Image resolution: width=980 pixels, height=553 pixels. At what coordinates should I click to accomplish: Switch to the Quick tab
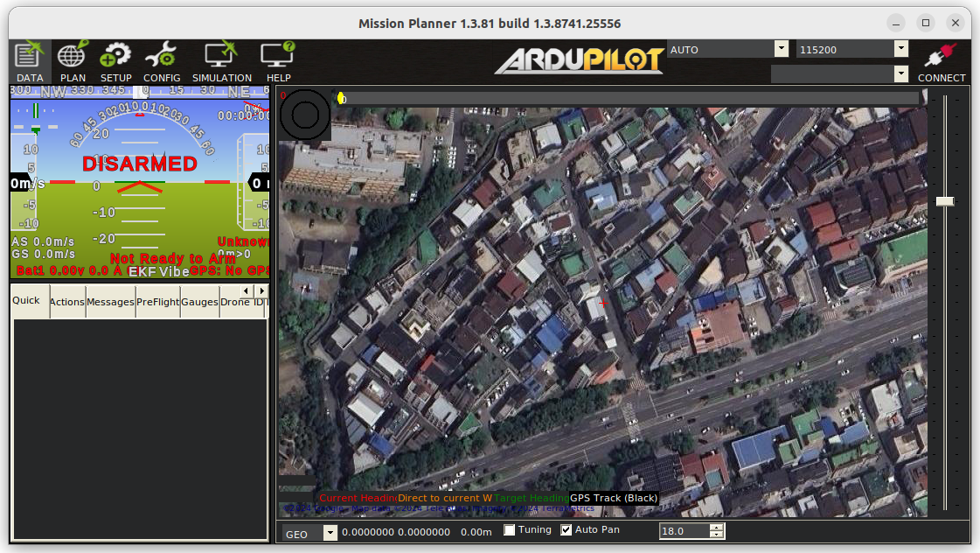coord(26,301)
